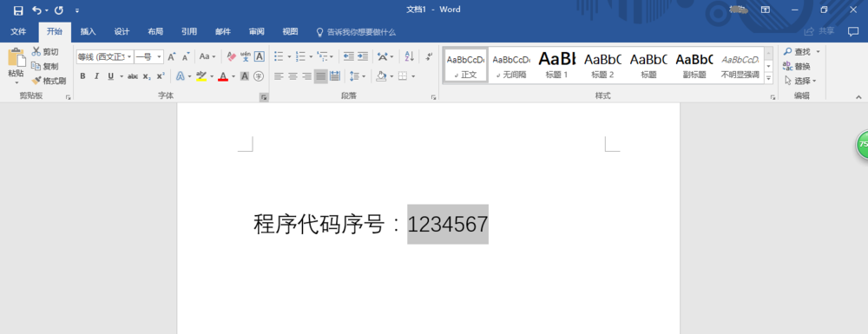
Task: Toggle character shading (gray A)
Action: tap(245, 76)
